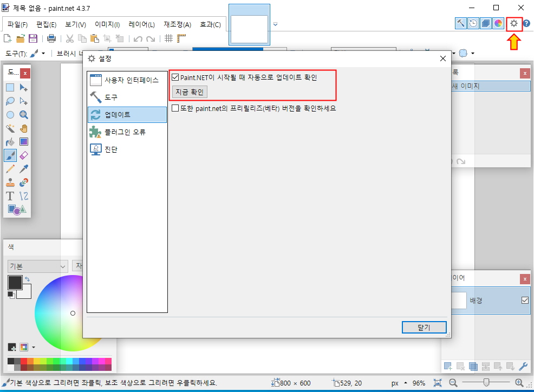Select the Move Selection tool
This screenshot has width=534, height=392.
23,101
